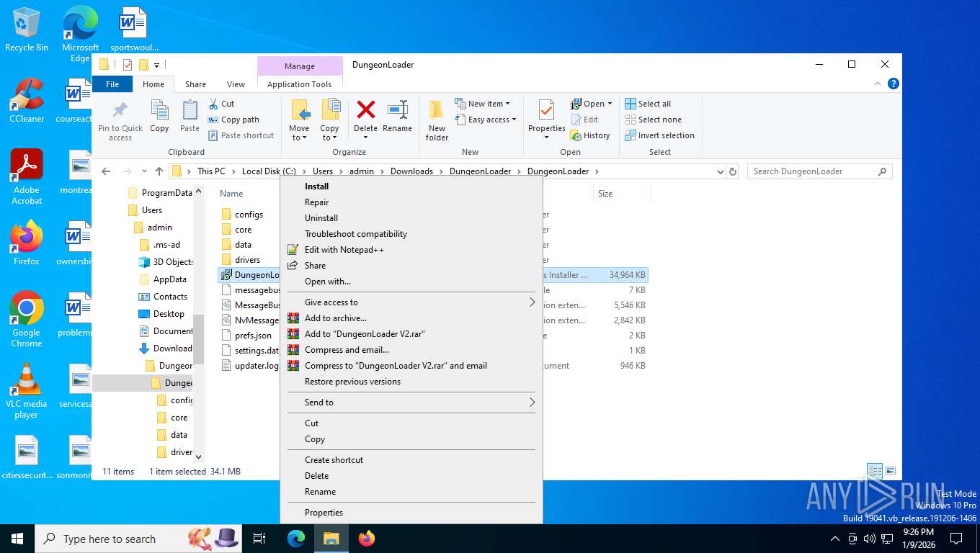This screenshot has width=980, height=553.
Task: Switch to the large icons view button
Action: (x=891, y=472)
